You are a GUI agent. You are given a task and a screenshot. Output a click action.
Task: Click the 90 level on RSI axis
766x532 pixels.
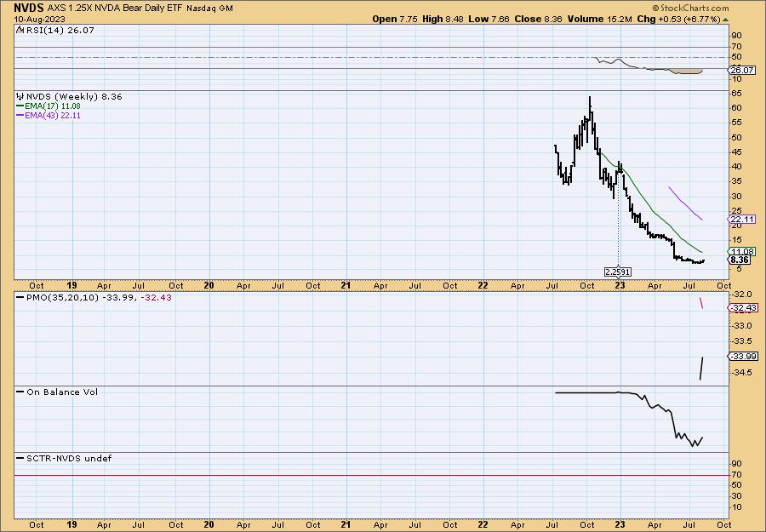click(x=737, y=36)
